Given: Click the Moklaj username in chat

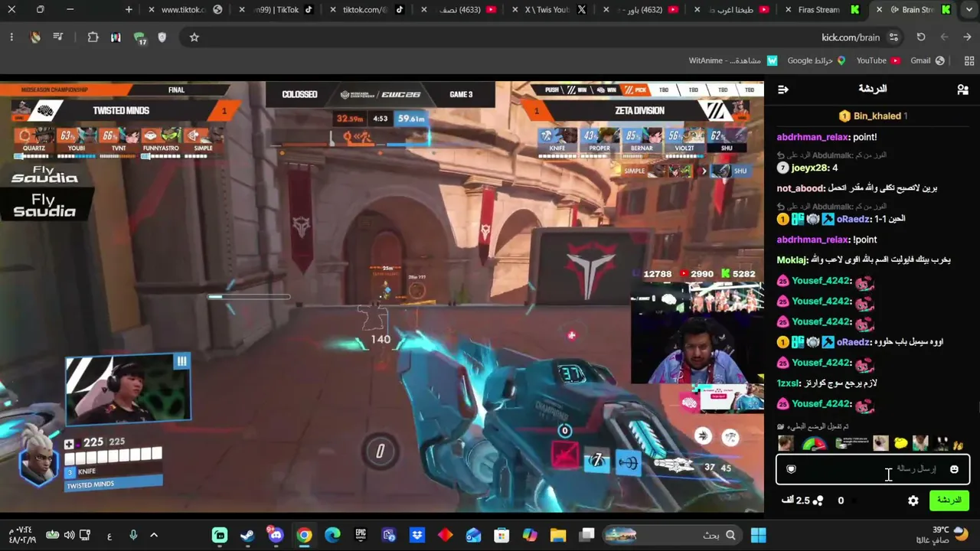Looking at the screenshot, I should (791, 260).
